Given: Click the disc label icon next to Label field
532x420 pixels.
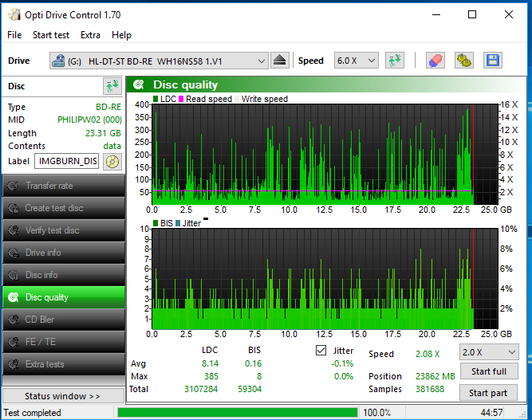Looking at the screenshot, I should click(x=112, y=161).
